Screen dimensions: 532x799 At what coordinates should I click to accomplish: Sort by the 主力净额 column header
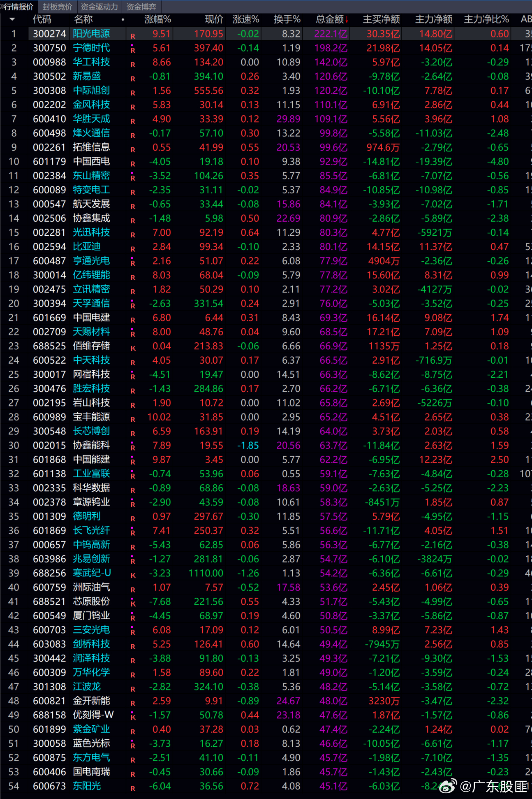434,19
